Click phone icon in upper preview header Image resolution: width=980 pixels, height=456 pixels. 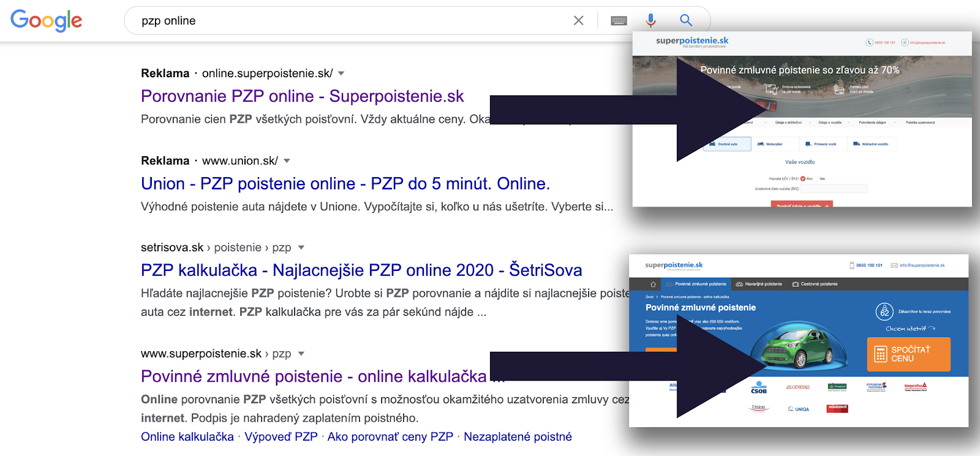click(869, 42)
